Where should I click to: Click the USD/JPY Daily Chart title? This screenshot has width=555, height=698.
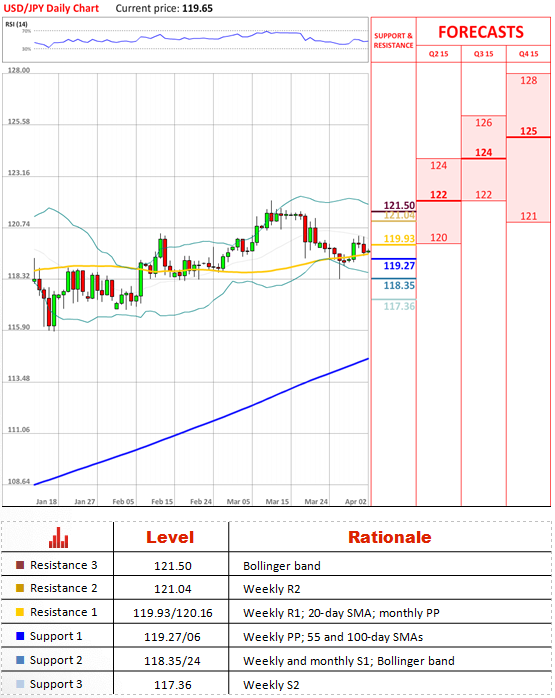(51, 8)
